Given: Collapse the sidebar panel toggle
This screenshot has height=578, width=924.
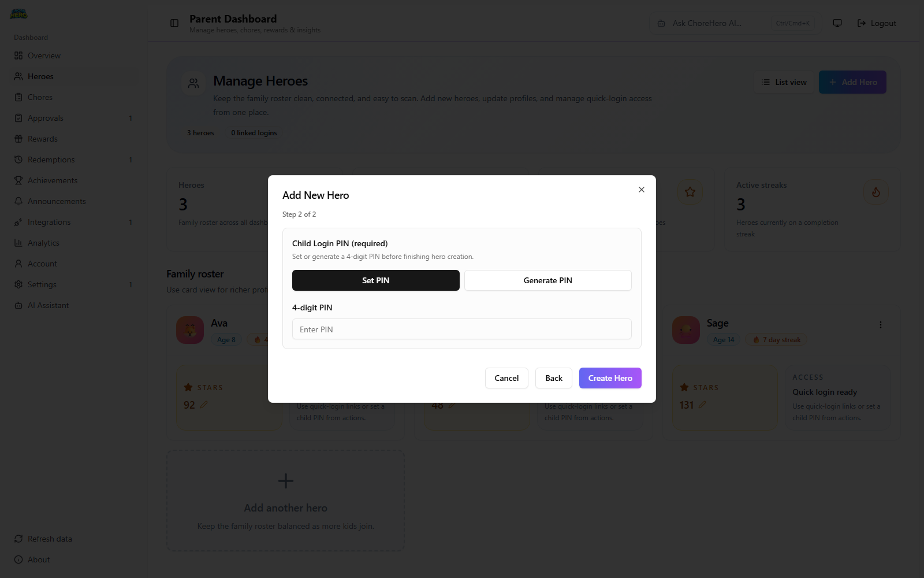Looking at the screenshot, I should tap(174, 23).
